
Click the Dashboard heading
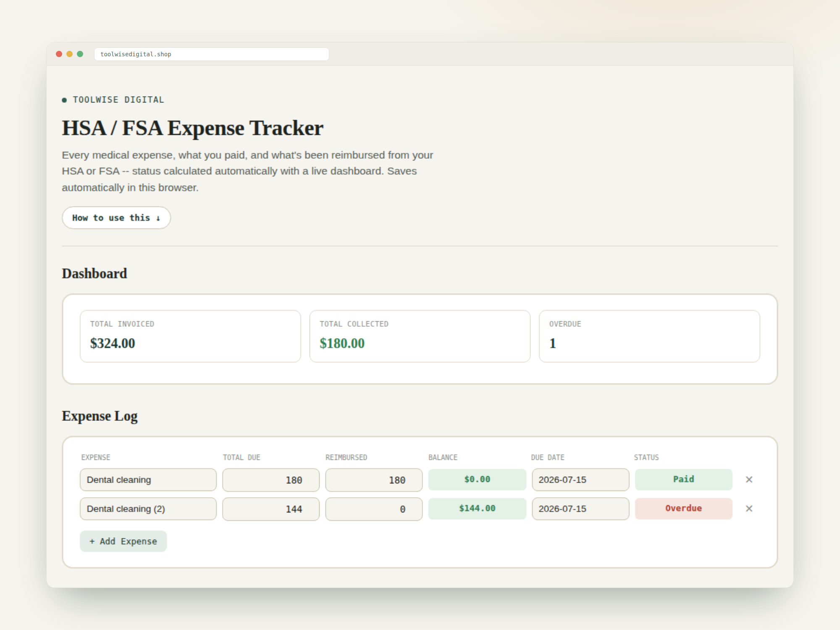click(94, 274)
